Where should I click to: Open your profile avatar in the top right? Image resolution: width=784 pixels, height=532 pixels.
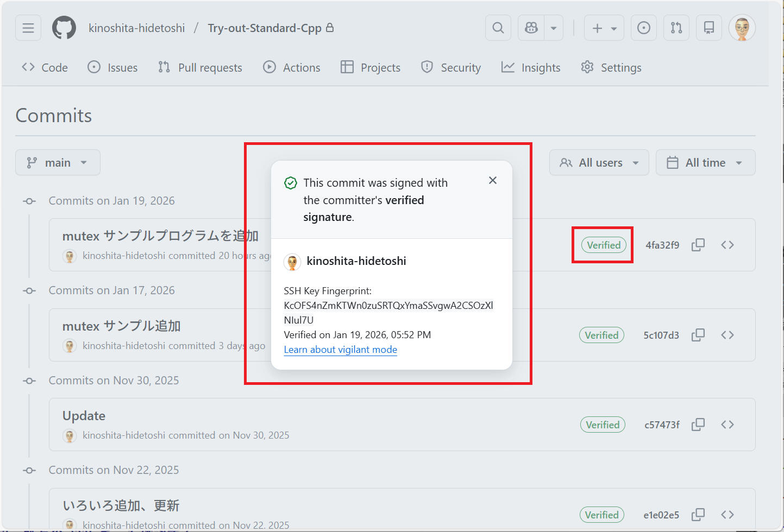click(x=742, y=28)
